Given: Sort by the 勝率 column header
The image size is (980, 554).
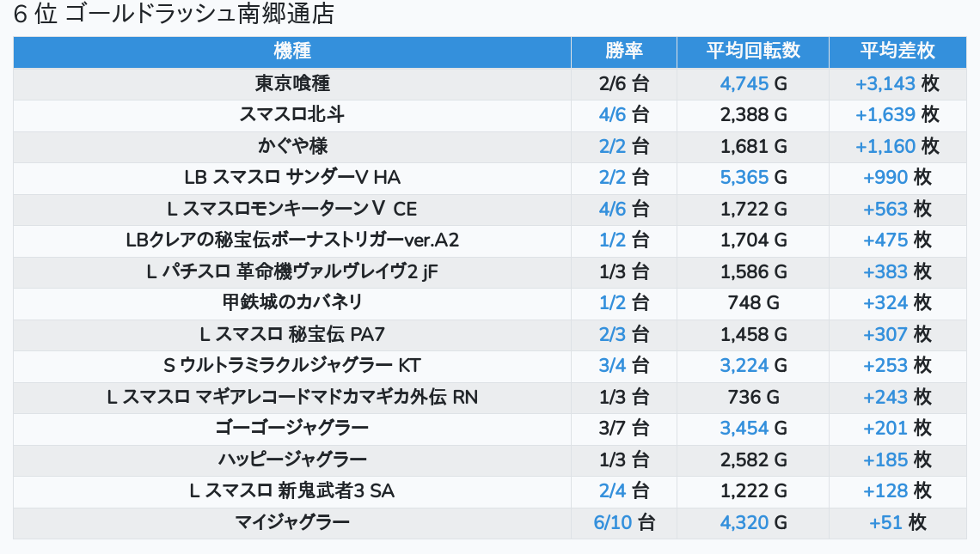Looking at the screenshot, I should (x=623, y=51).
